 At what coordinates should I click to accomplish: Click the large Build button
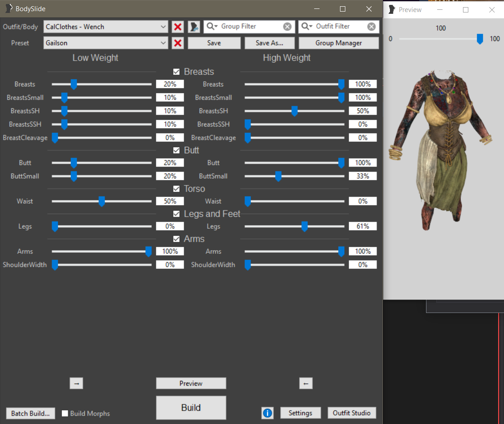click(x=191, y=408)
